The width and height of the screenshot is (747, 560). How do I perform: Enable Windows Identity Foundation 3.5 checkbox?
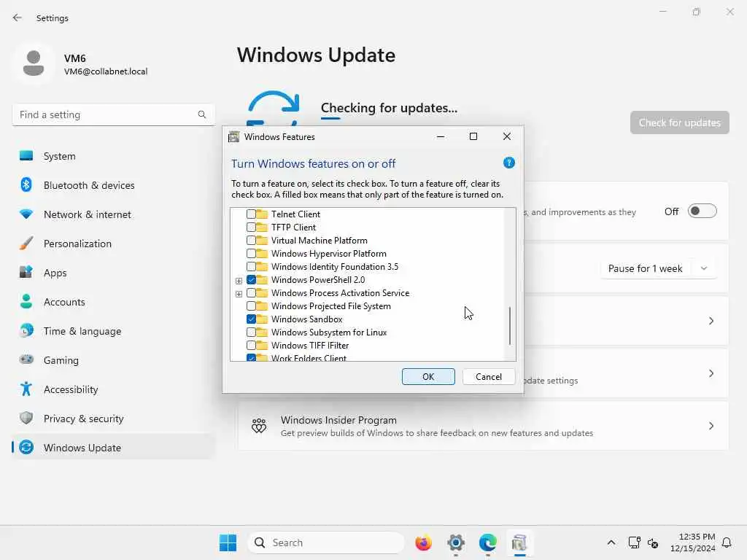coord(251,267)
